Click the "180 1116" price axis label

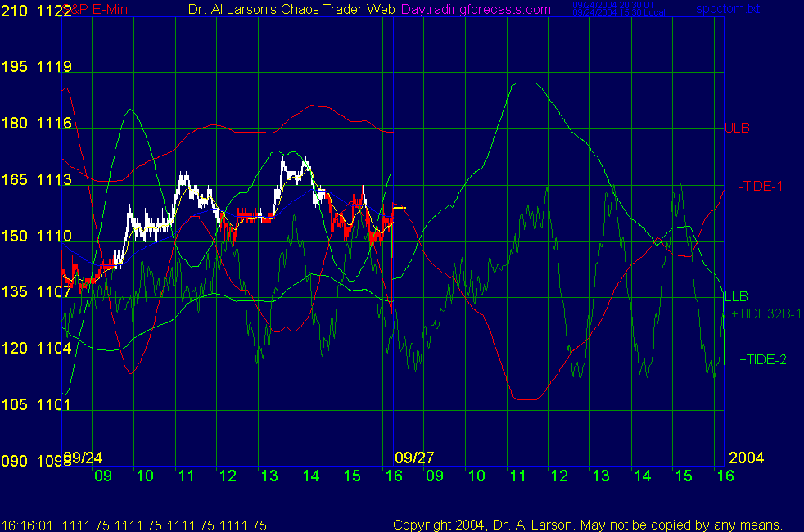(x=36, y=123)
